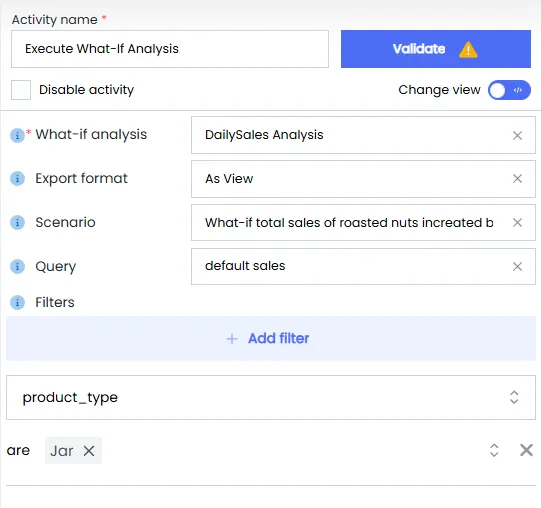Click the Validate button
This screenshot has width=541, height=508.
click(436, 49)
